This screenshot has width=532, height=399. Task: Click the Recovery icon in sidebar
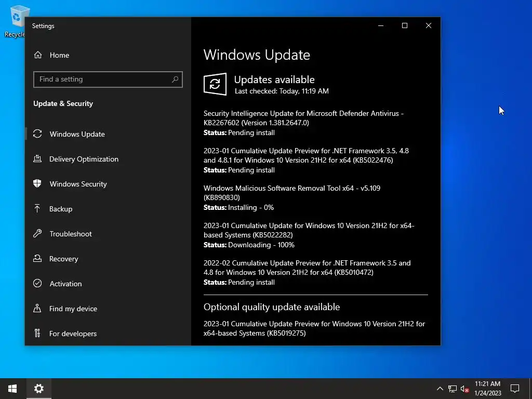coord(37,259)
